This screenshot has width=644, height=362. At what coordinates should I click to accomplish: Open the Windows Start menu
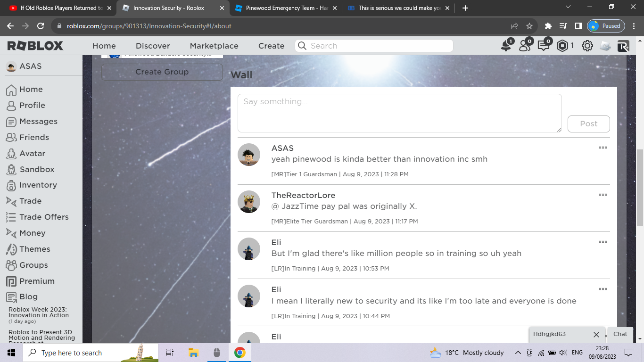click(11, 353)
